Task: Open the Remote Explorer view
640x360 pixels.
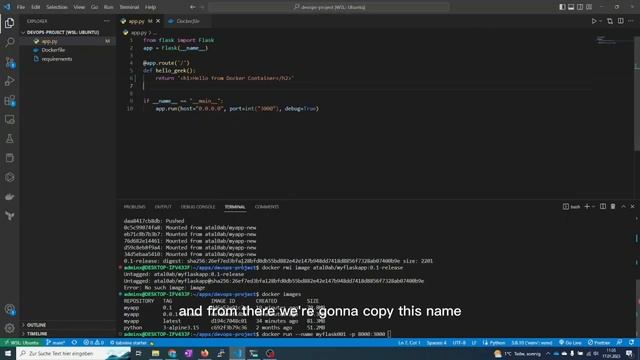Action: (9, 120)
